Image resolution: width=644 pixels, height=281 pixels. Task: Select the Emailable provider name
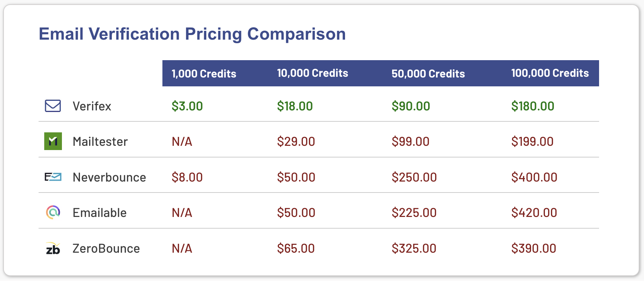click(99, 213)
